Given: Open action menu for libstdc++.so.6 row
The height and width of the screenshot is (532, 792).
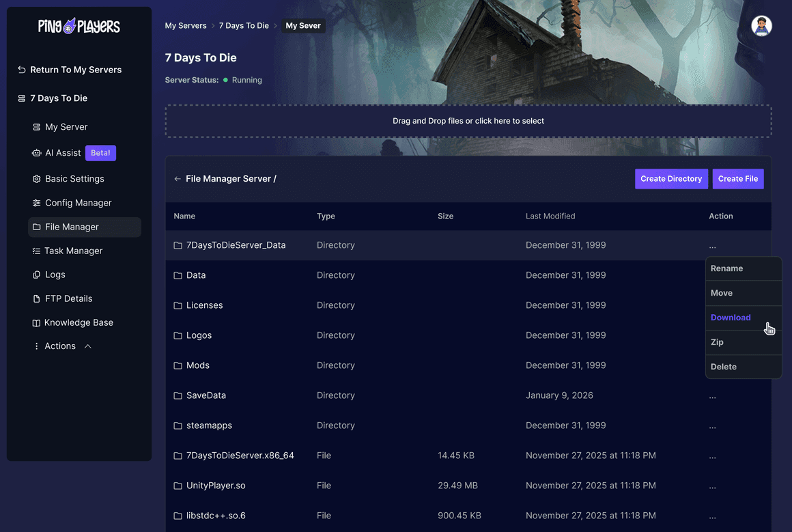Looking at the screenshot, I should tap(712, 517).
